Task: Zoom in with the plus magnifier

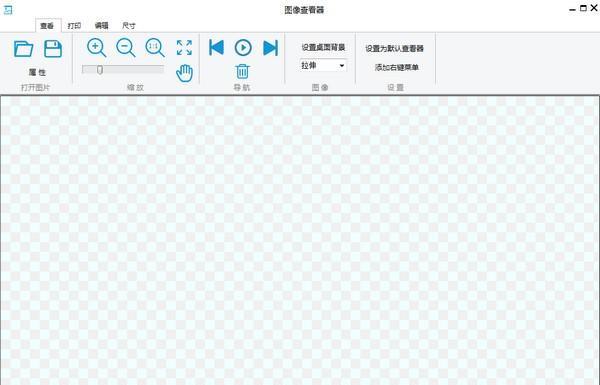Action: (96, 48)
